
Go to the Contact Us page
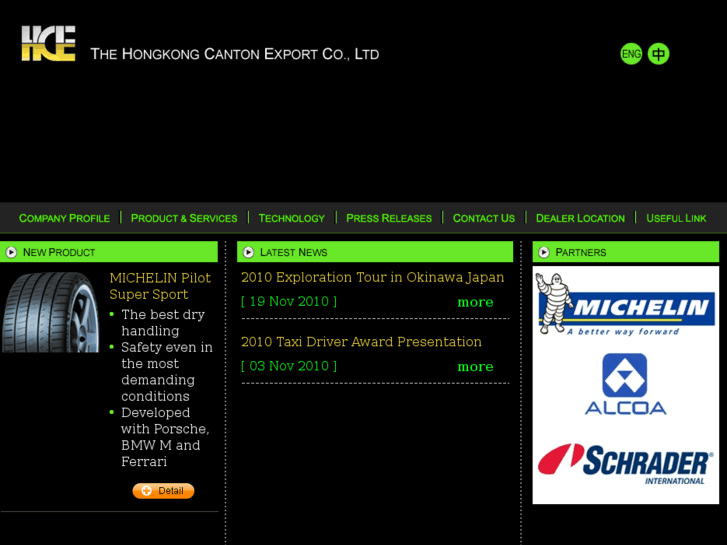click(x=484, y=218)
